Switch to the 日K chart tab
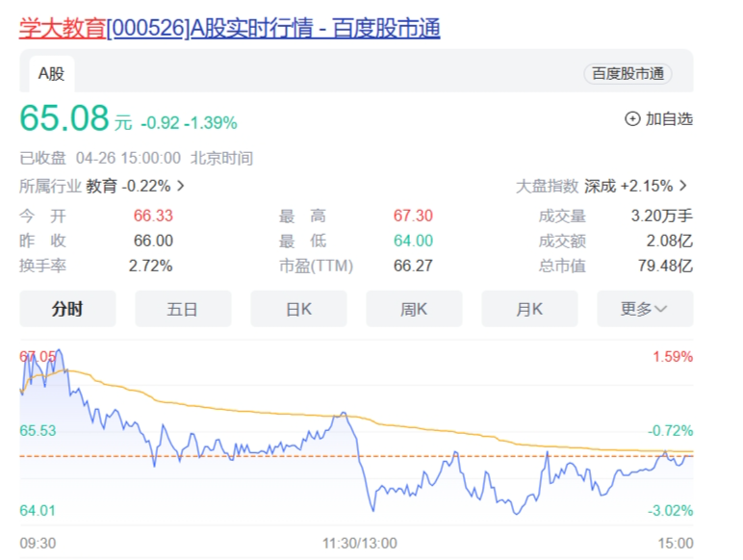Viewport: 743px width, 560px height. (298, 309)
